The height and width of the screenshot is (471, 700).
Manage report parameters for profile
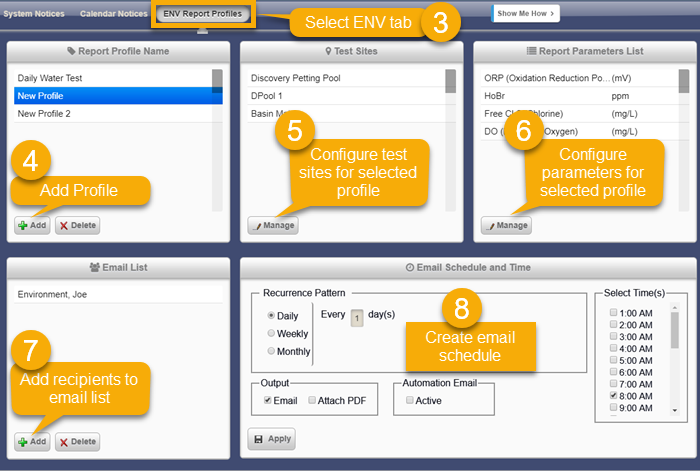point(506,225)
